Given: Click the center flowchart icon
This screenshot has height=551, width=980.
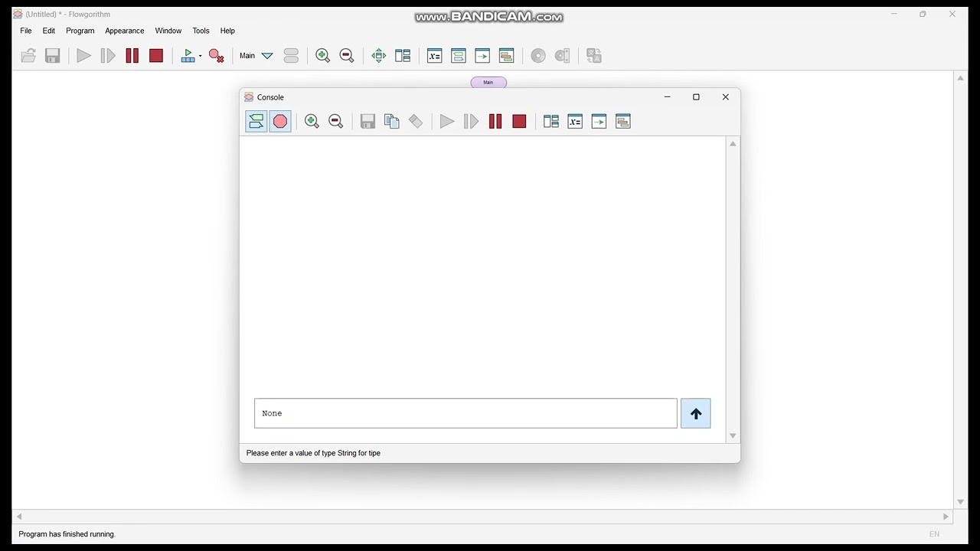Looking at the screenshot, I should click(379, 55).
